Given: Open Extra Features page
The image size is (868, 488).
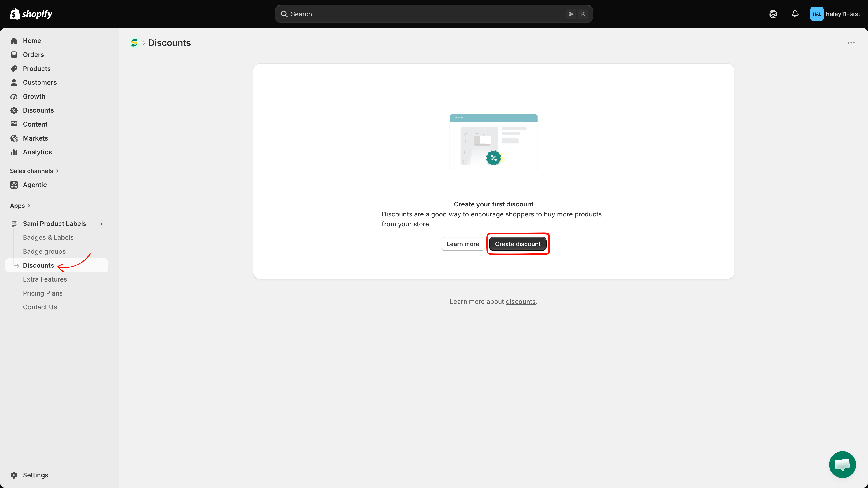Looking at the screenshot, I should coord(45,279).
